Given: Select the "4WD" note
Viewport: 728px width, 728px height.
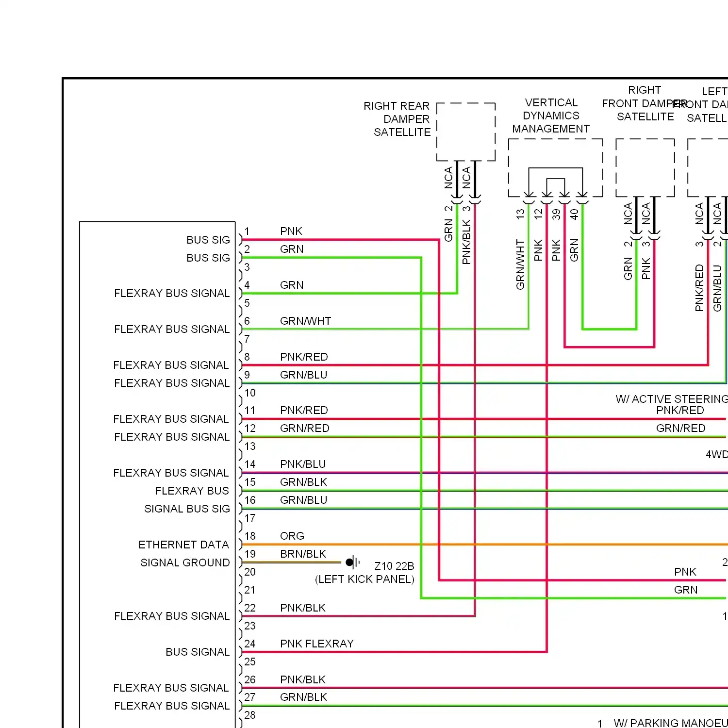Looking at the screenshot, I should [717, 454].
